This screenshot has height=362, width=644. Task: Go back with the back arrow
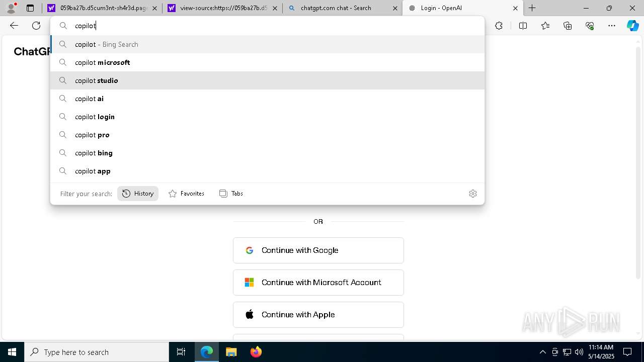click(14, 26)
